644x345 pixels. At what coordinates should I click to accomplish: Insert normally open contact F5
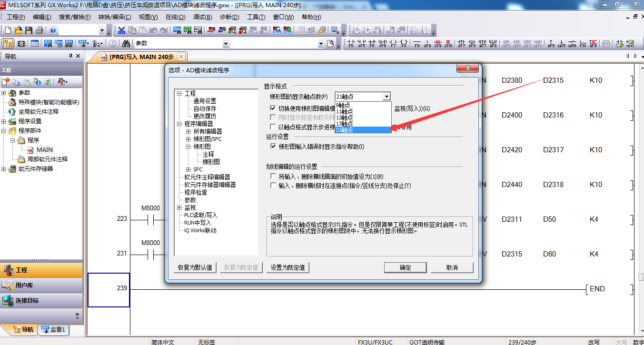pos(351,44)
